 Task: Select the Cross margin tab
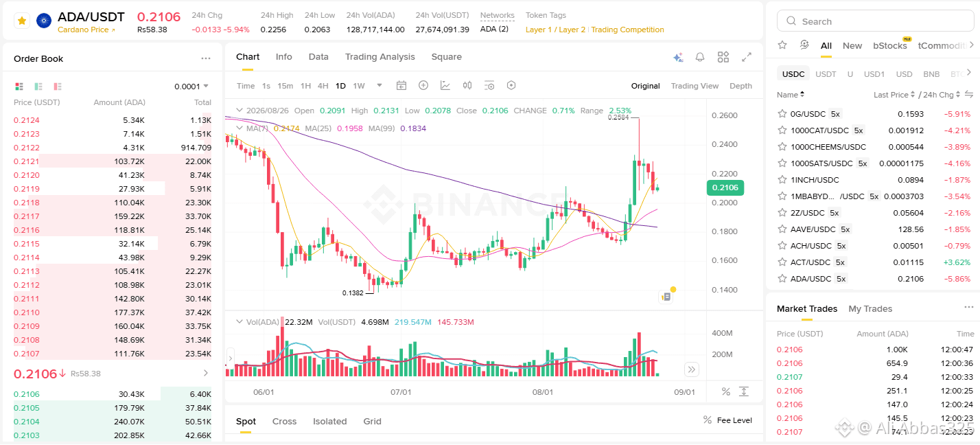[284, 422]
